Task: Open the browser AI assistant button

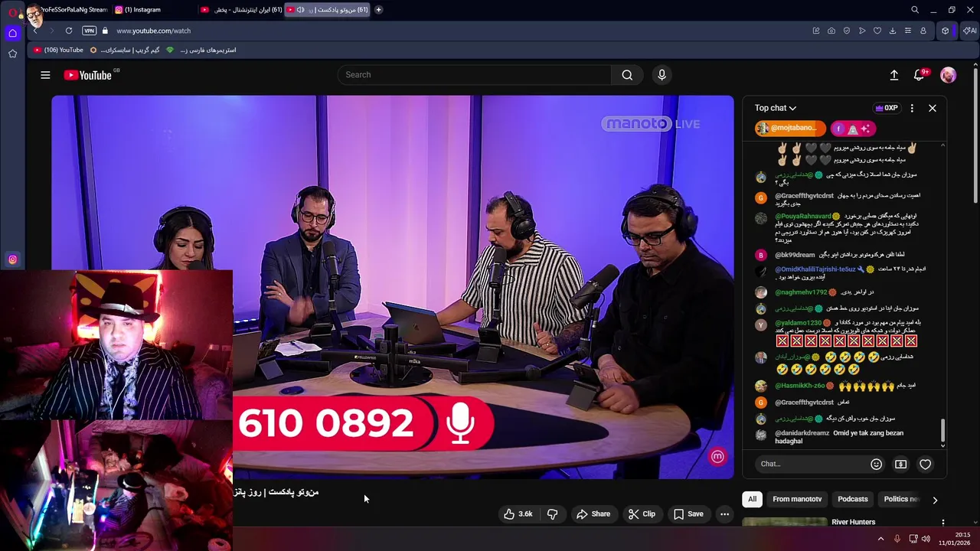Action: point(969,31)
